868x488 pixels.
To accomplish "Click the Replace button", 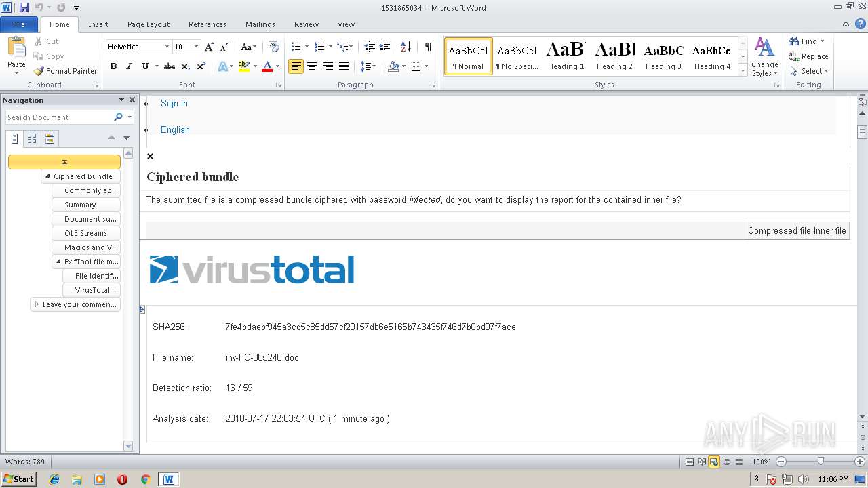I will click(x=808, y=56).
